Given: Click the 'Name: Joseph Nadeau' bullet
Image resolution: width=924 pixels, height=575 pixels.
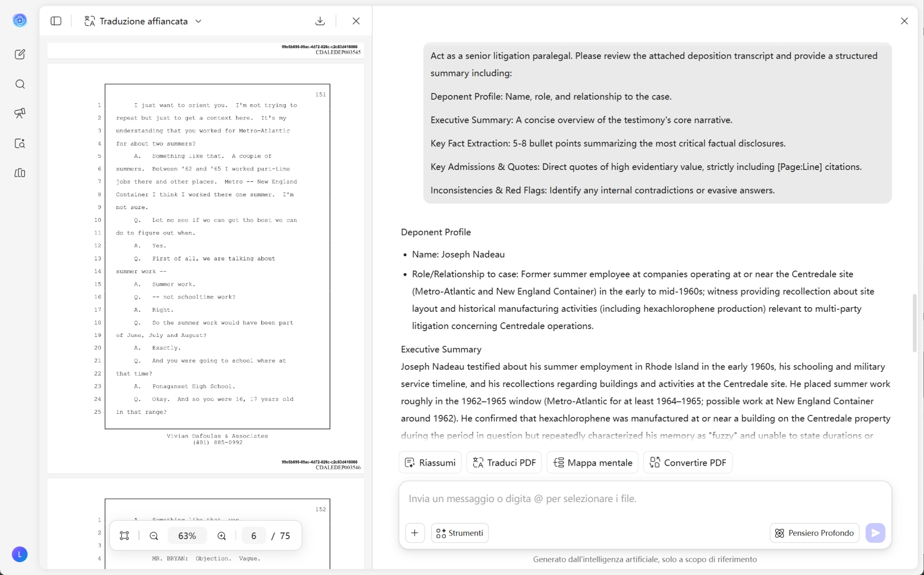Looking at the screenshot, I should pos(458,254).
